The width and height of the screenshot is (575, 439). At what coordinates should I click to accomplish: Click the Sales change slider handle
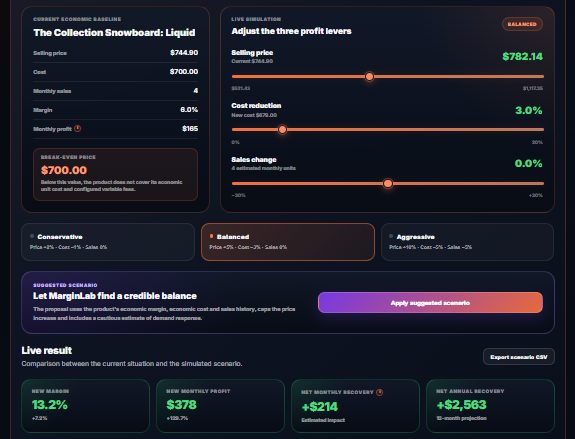click(388, 183)
